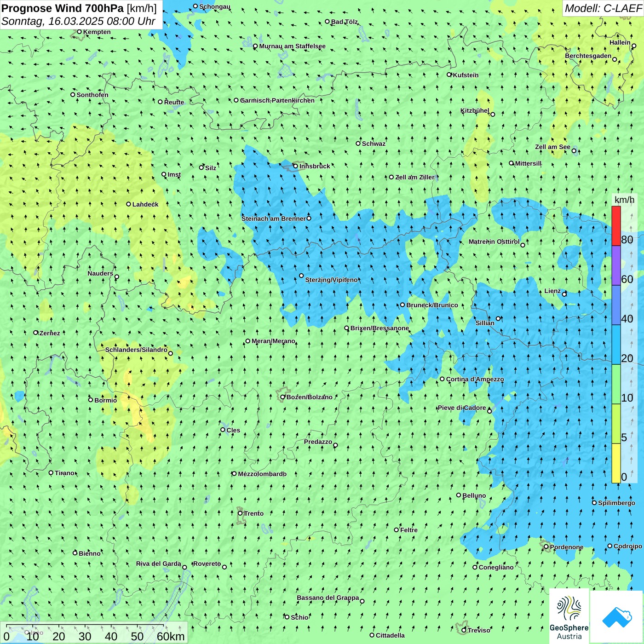Click the Pordenone city marker
This screenshot has height=644, width=644.
coord(546,547)
